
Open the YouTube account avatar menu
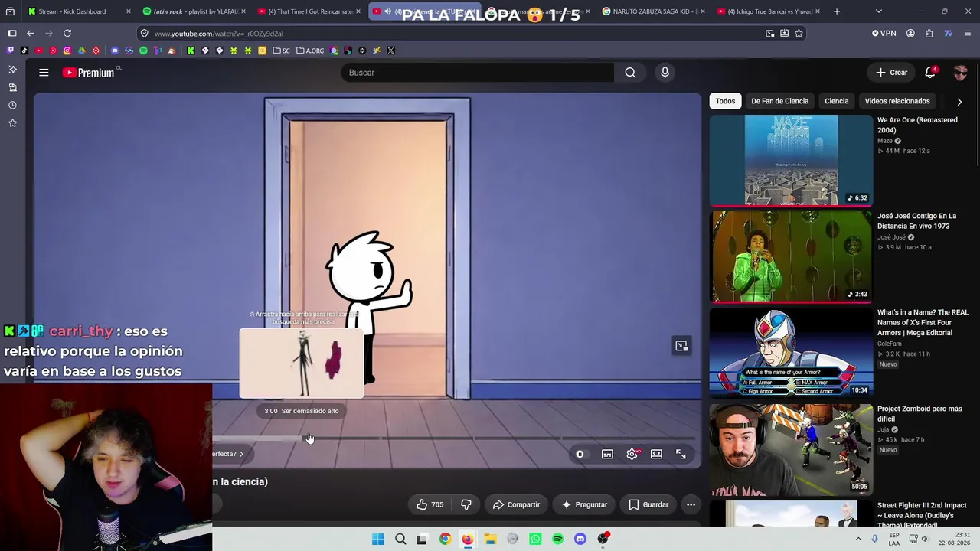[960, 73]
